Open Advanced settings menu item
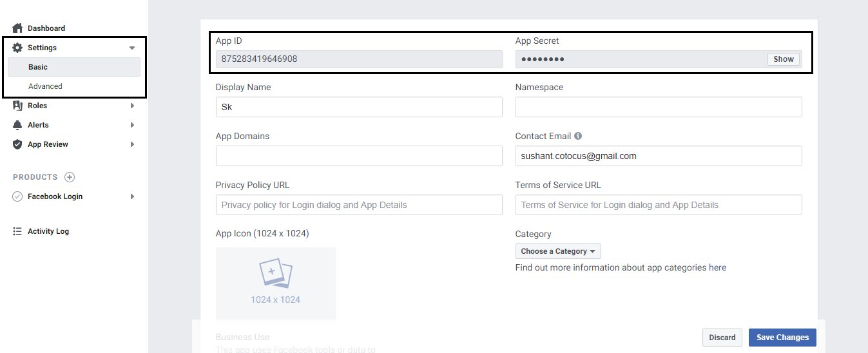This screenshot has width=868, height=353. [45, 86]
